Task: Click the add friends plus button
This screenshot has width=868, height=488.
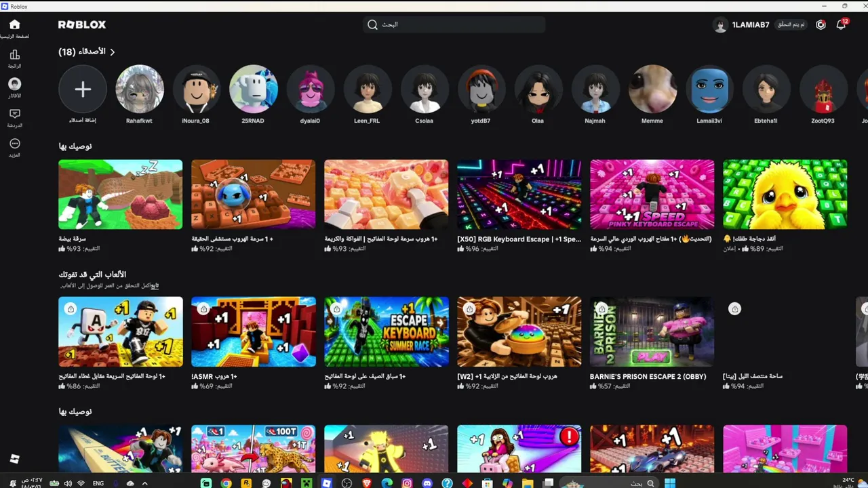Action: tap(83, 89)
